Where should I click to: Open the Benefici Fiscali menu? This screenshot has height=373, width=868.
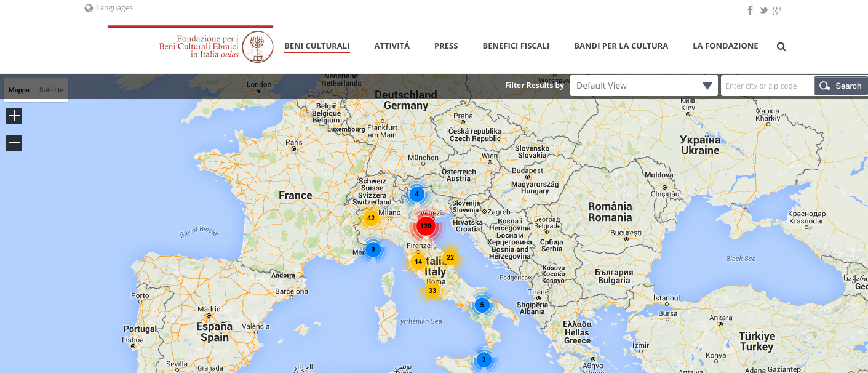coord(516,46)
